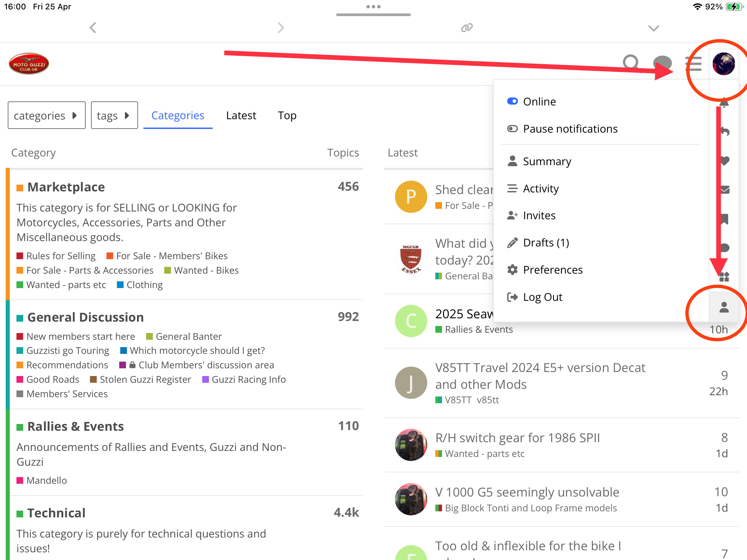Toggle Pause notifications switch
This screenshot has height=560, width=747.
point(512,129)
